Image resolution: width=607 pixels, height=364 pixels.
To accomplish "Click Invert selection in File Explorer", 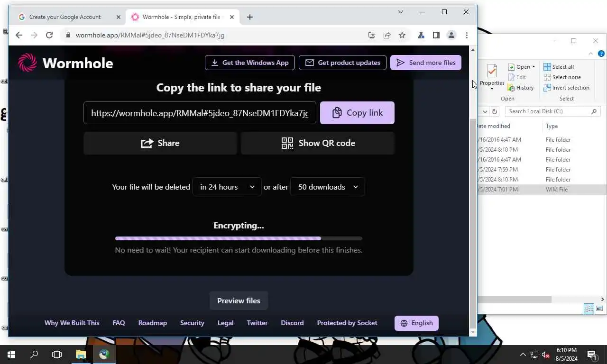I will click(x=566, y=88).
